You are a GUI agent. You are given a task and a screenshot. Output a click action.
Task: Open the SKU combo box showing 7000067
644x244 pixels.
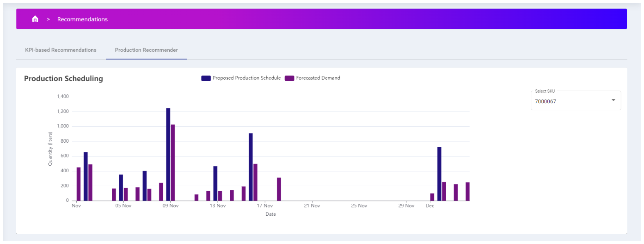[x=576, y=100]
